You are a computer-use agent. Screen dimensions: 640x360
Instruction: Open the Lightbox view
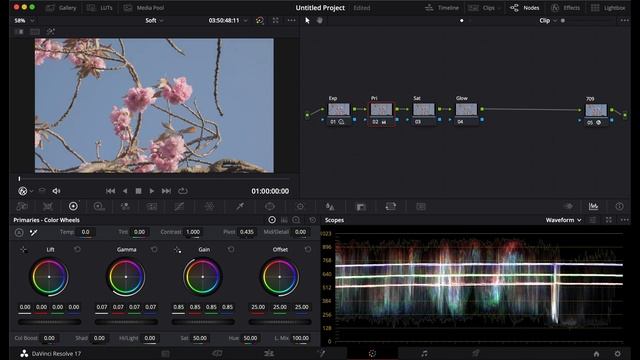pyautogui.click(x=608, y=8)
